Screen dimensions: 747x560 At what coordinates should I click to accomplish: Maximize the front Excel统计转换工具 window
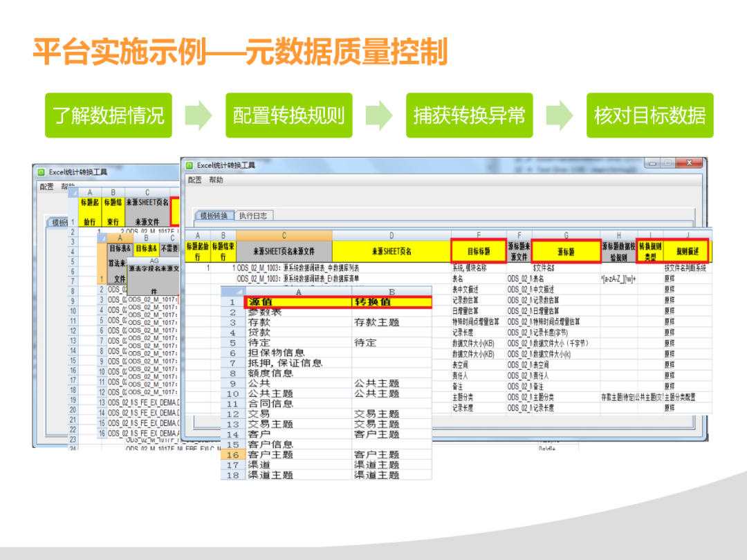click(x=668, y=163)
